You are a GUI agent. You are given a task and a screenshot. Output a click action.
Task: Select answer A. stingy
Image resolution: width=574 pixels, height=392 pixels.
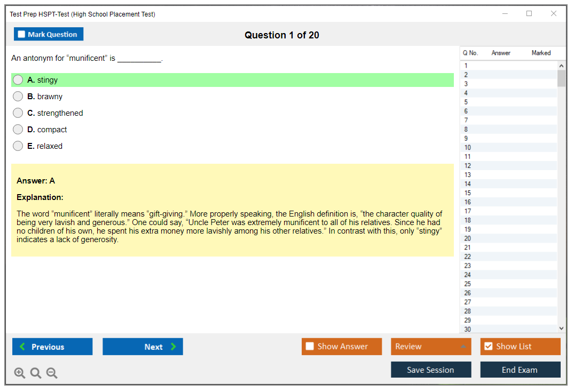[x=18, y=80]
